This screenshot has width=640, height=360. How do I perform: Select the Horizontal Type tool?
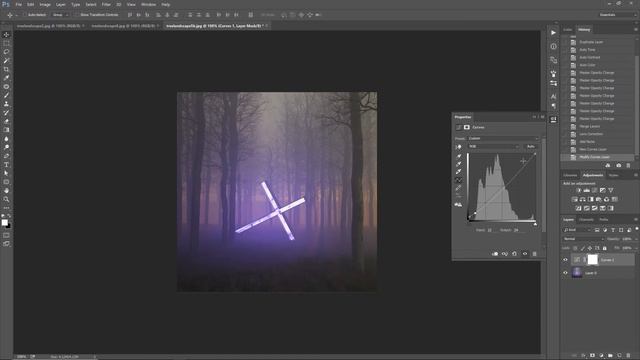[x=6, y=164]
